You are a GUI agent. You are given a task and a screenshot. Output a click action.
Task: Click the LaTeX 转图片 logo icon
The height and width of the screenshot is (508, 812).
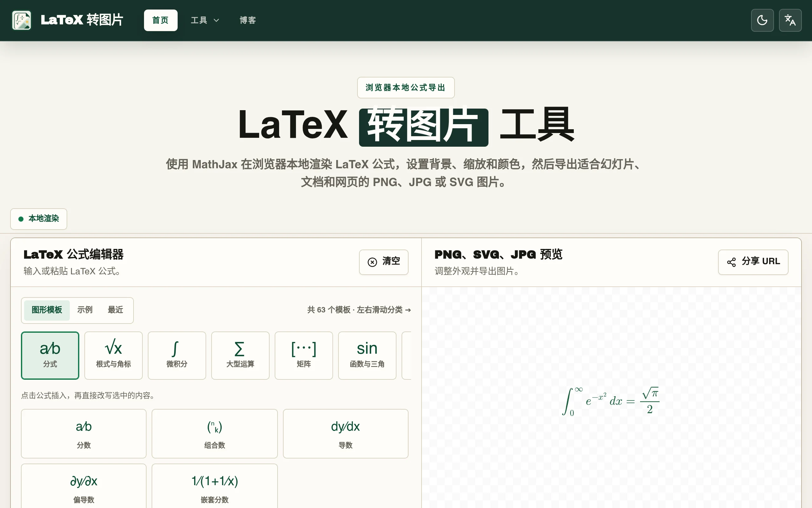[22, 20]
